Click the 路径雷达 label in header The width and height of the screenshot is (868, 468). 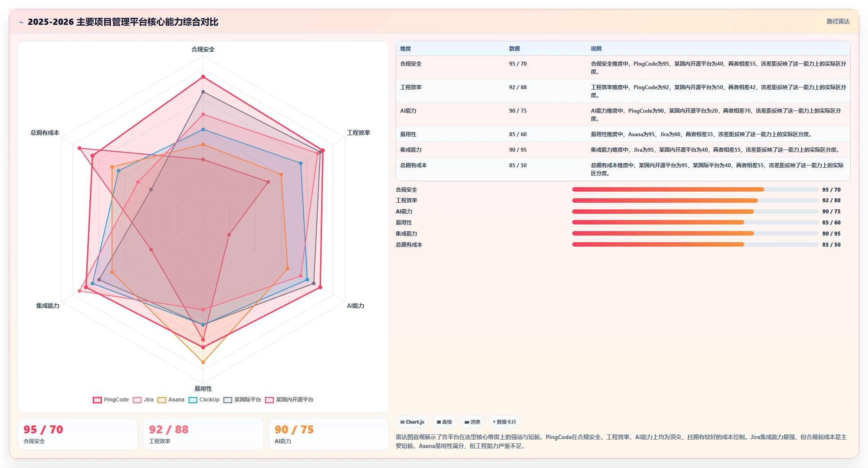[x=838, y=21]
